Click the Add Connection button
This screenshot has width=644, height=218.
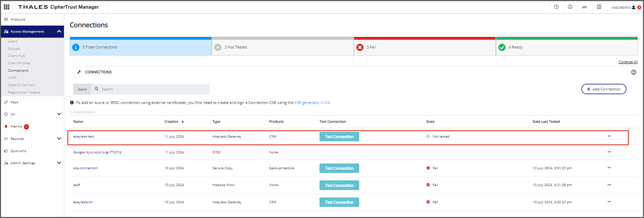click(604, 89)
